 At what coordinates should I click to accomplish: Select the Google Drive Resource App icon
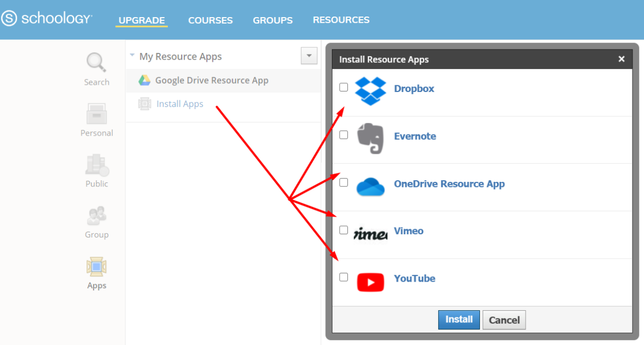pos(145,80)
